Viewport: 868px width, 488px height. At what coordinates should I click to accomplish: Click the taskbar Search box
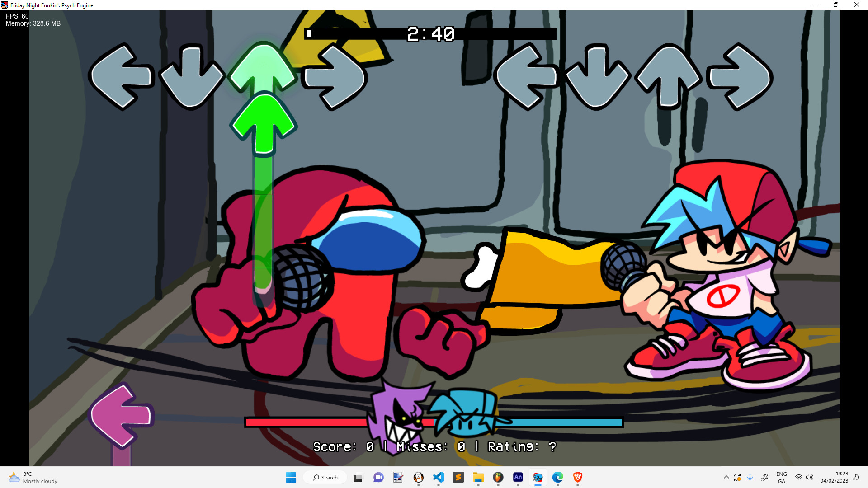click(x=325, y=477)
